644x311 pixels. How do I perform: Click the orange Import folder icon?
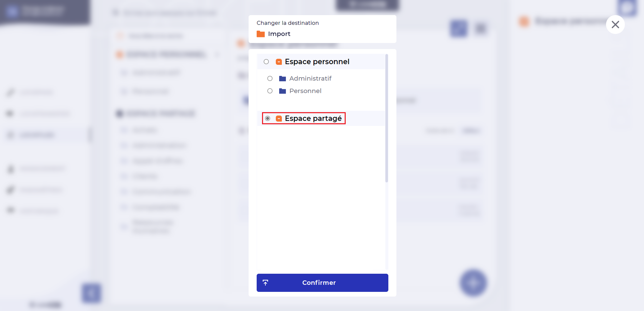[x=261, y=34]
